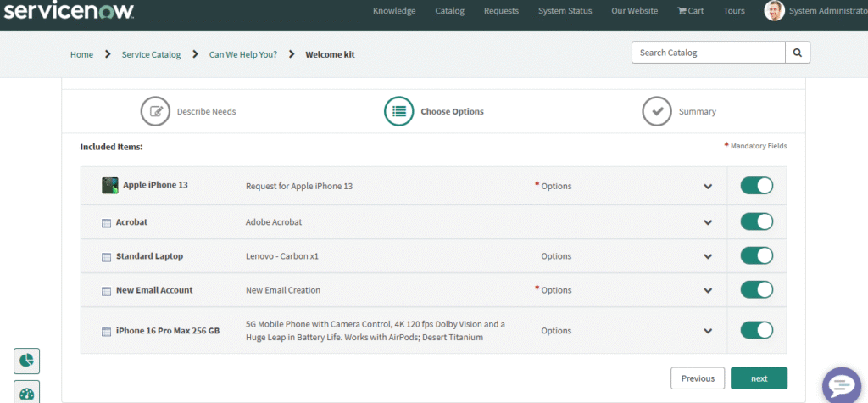Viewport: 868px width, 403px height.
Task: Expand iPhone 16 Pro Max options
Action: (x=708, y=331)
